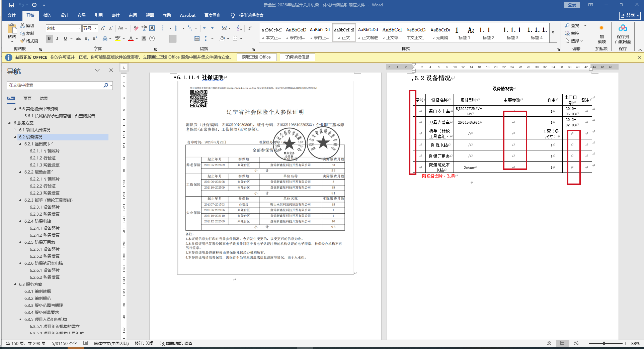
Task: Open the 替换 replace tool
Action: (x=572, y=33)
